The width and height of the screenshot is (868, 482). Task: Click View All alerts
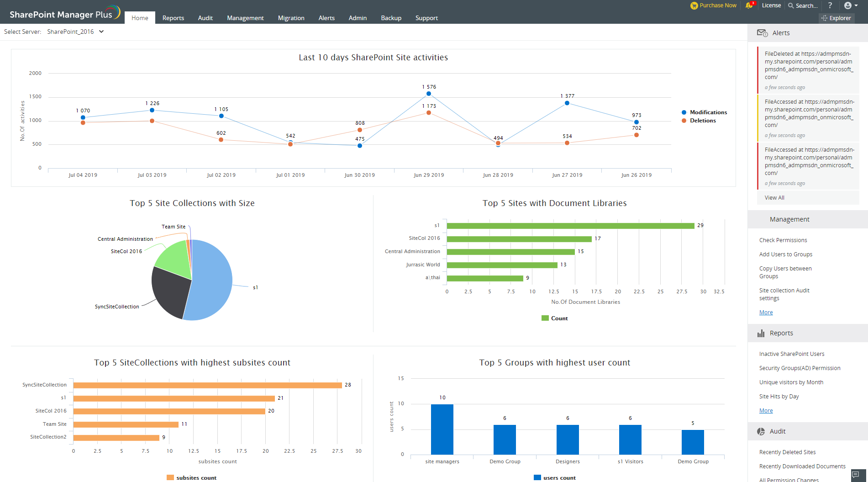pyautogui.click(x=774, y=198)
